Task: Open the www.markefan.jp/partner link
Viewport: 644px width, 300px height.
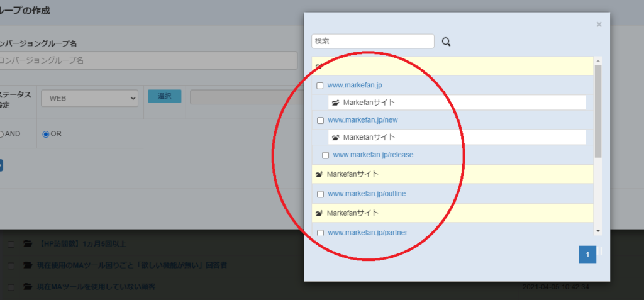Action: pyautogui.click(x=367, y=232)
